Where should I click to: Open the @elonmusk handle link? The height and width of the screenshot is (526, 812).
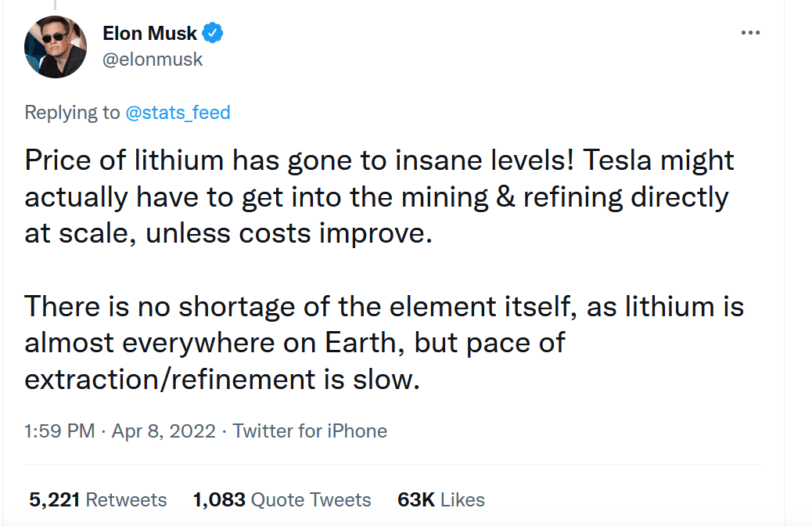(x=153, y=59)
